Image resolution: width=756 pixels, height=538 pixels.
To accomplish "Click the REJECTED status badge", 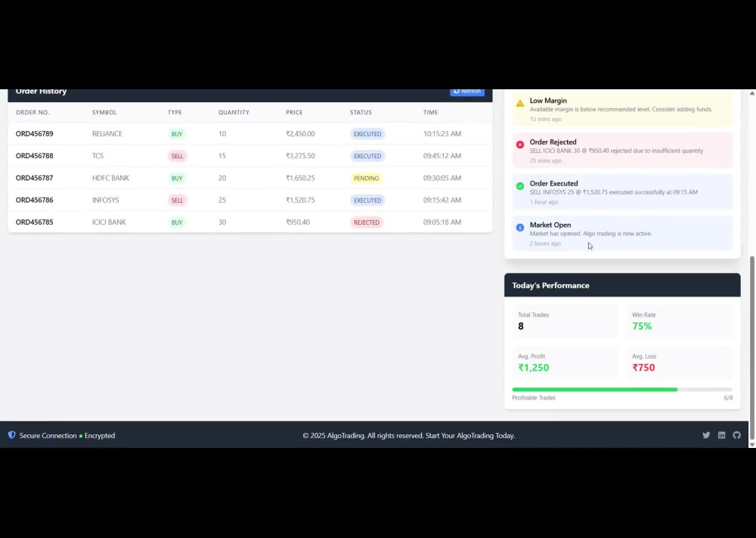I will pos(367,223).
